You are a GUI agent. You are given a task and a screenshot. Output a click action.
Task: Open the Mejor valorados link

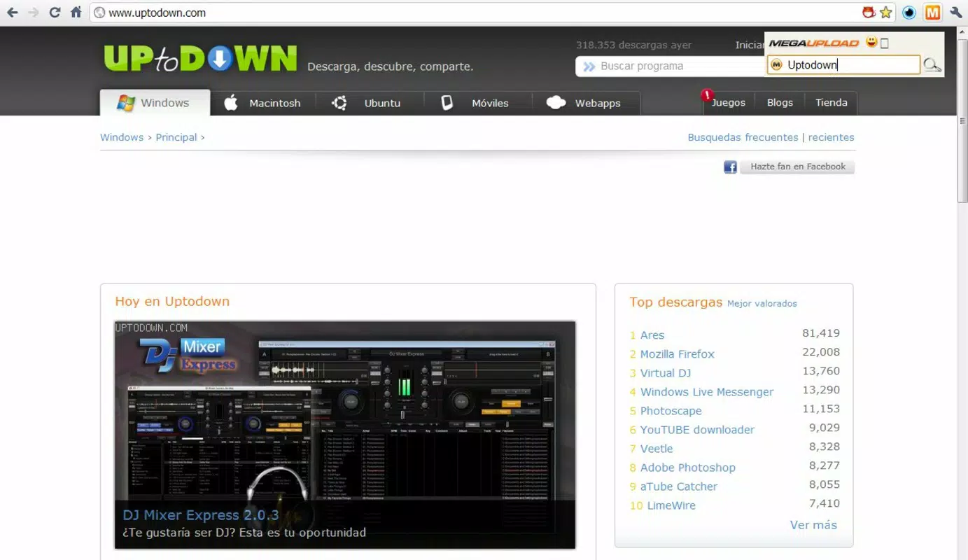coord(762,303)
